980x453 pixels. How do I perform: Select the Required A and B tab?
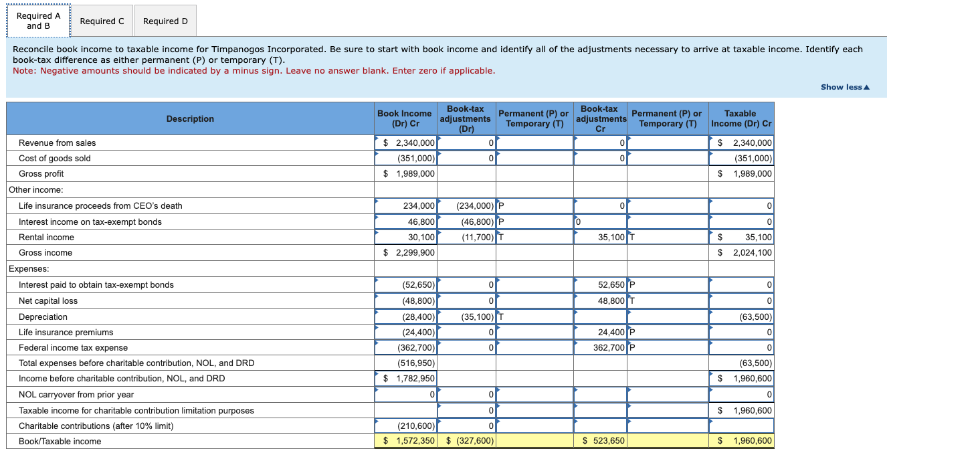[38, 20]
